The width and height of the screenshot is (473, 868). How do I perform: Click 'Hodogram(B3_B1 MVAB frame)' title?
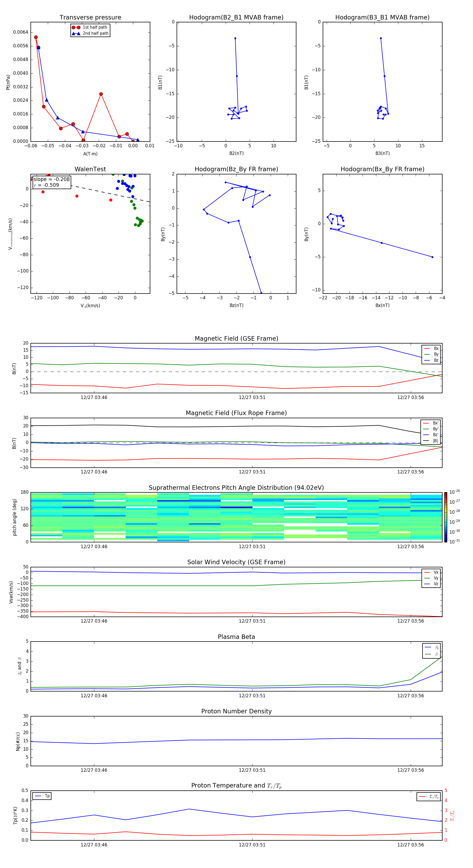[x=382, y=17]
